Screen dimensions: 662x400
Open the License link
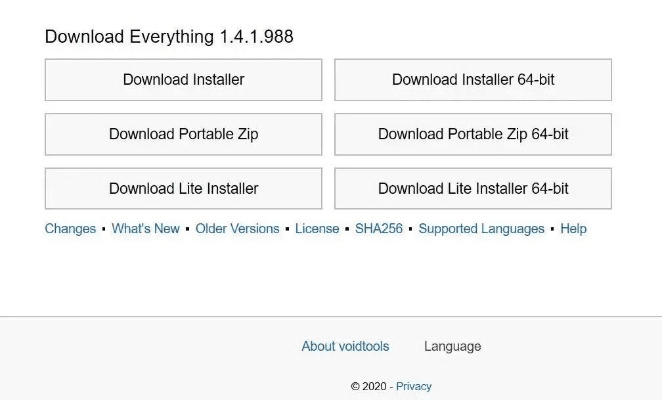coord(317,229)
